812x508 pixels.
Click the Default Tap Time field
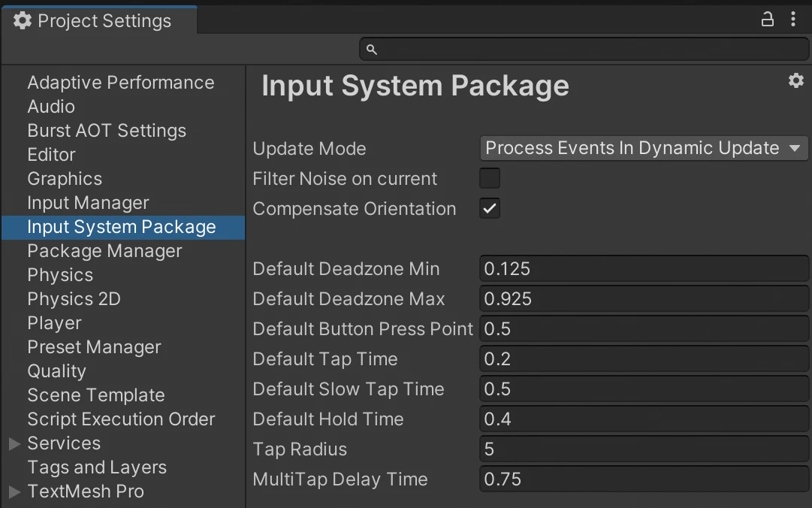(643, 359)
